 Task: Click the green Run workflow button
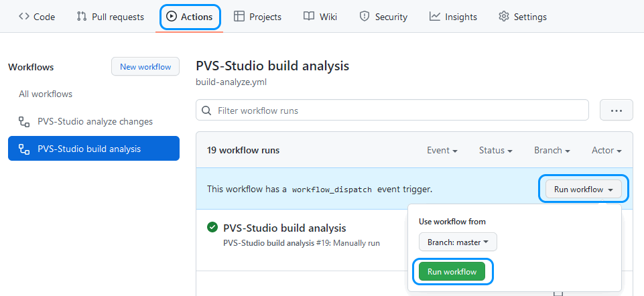452,272
